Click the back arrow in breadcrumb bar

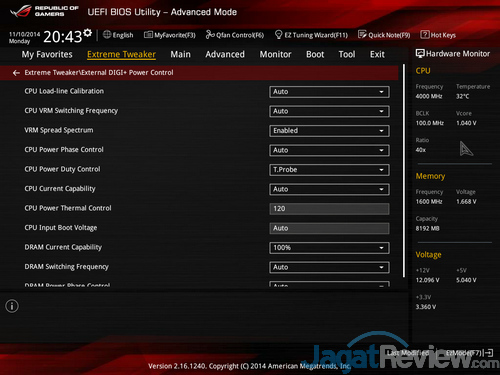pyautogui.click(x=16, y=73)
